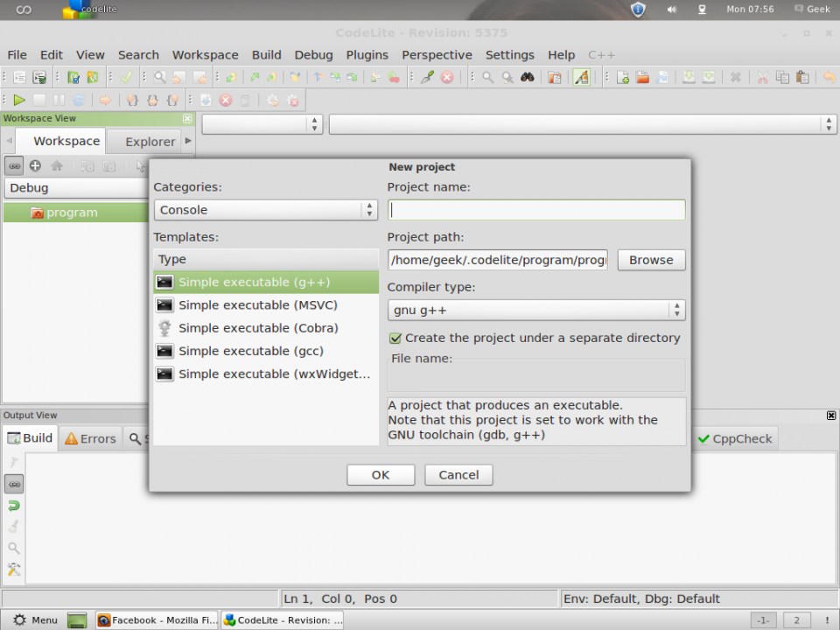840x630 pixels.
Task: Click the green word-wrap icon in Output View
Action: click(14, 506)
